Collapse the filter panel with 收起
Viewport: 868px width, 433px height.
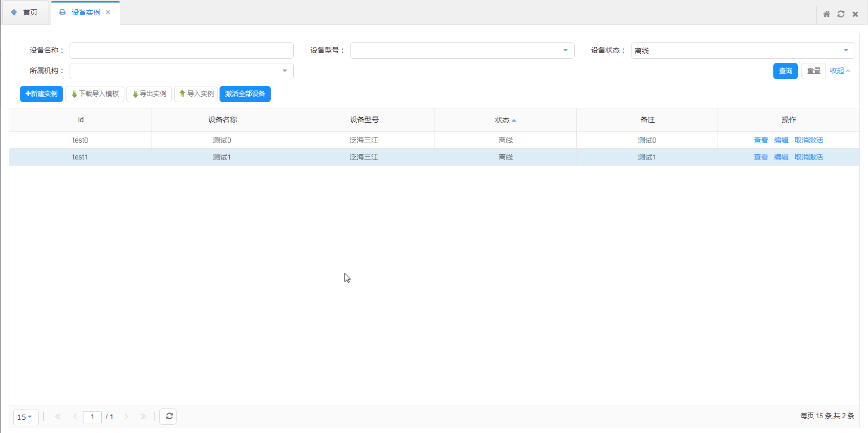pyautogui.click(x=839, y=71)
